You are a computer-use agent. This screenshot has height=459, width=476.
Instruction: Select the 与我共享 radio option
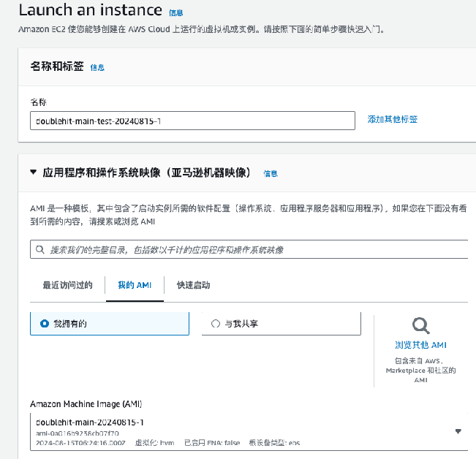[x=216, y=323]
